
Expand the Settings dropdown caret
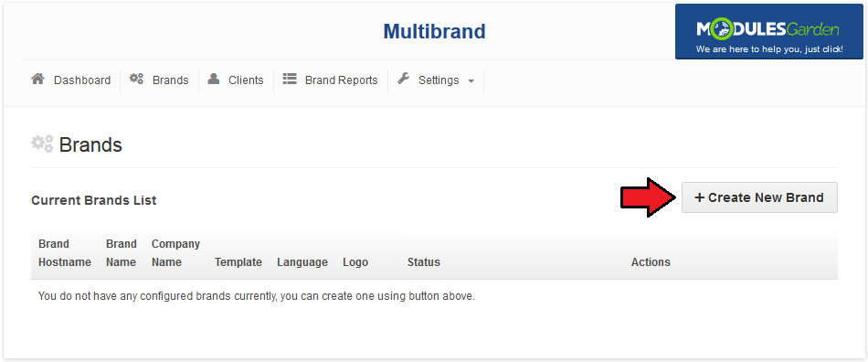tap(471, 81)
